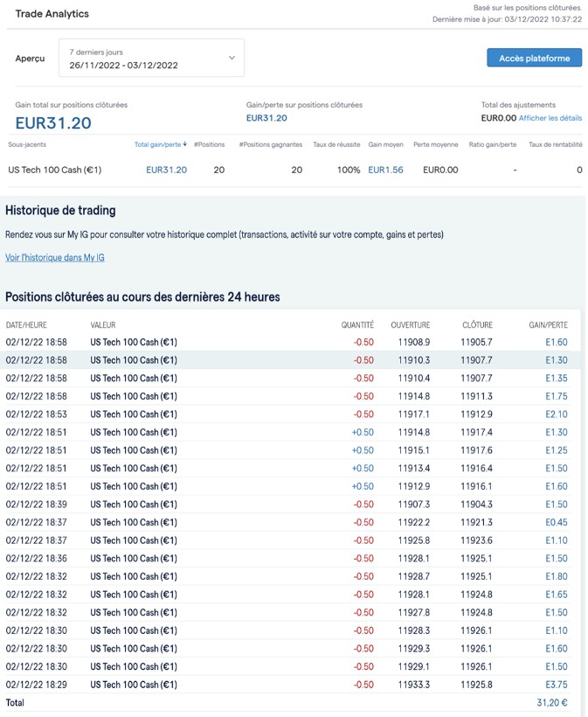Click the E0.45 gain value
Image resolution: width=588 pixels, height=717 pixels.
[556, 522]
